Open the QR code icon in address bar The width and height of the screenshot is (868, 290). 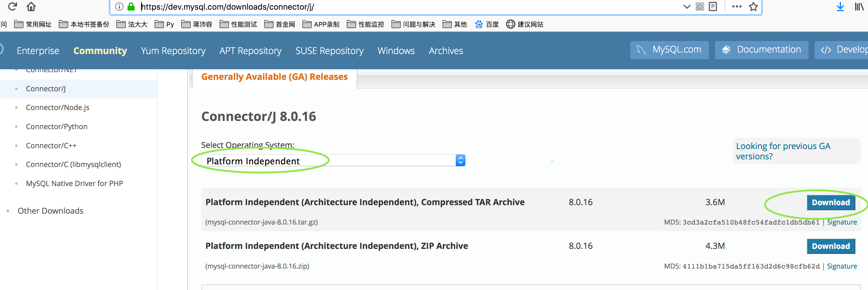[700, 6]
